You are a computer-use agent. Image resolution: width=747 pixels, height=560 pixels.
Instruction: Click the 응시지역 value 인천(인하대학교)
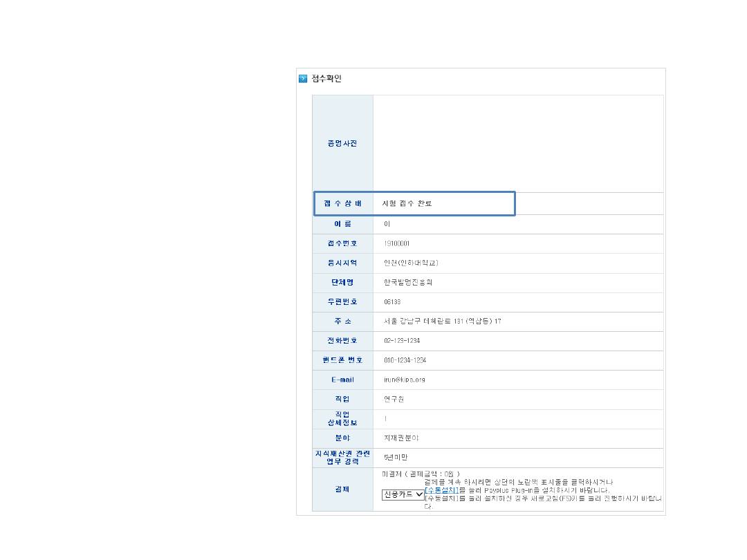411,263
